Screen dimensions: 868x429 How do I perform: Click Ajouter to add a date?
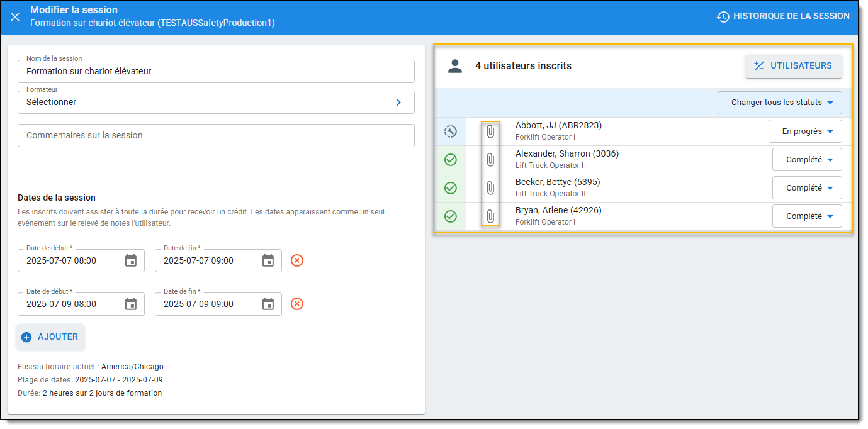click(50, 337)
